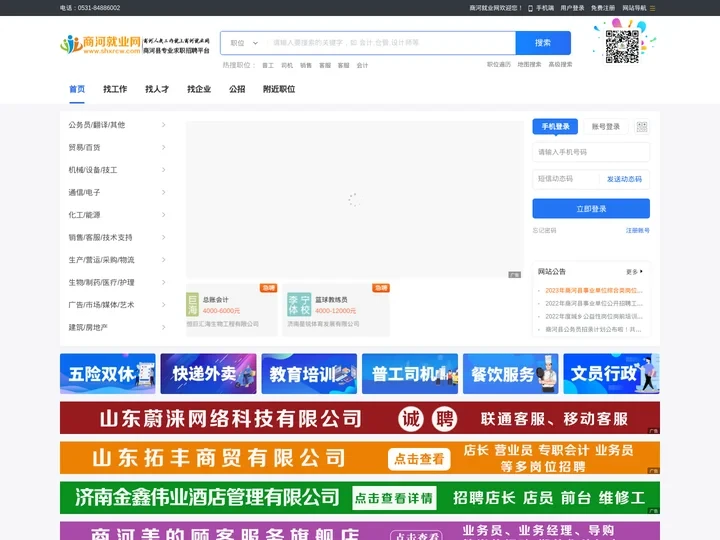
Task: Open 济南金鑫伟业酒店管理有限公司 ad banner
Action: click(x=360, y=498)
